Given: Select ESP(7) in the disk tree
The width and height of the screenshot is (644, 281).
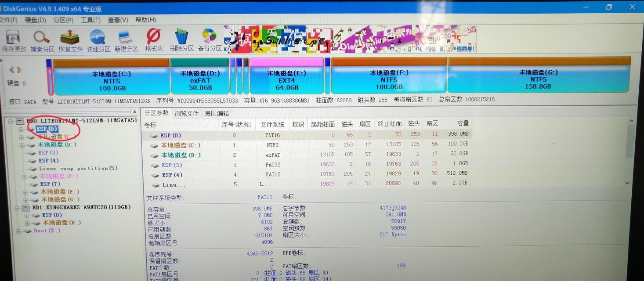Looking at the screenshot, I should [50, 184].
